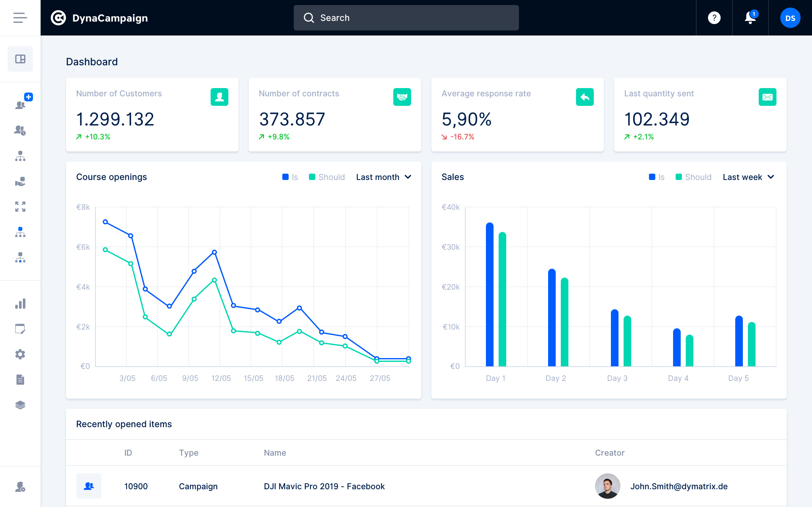Click the Creator column header
The image size is (812, 507).
[x=609, y=453]
